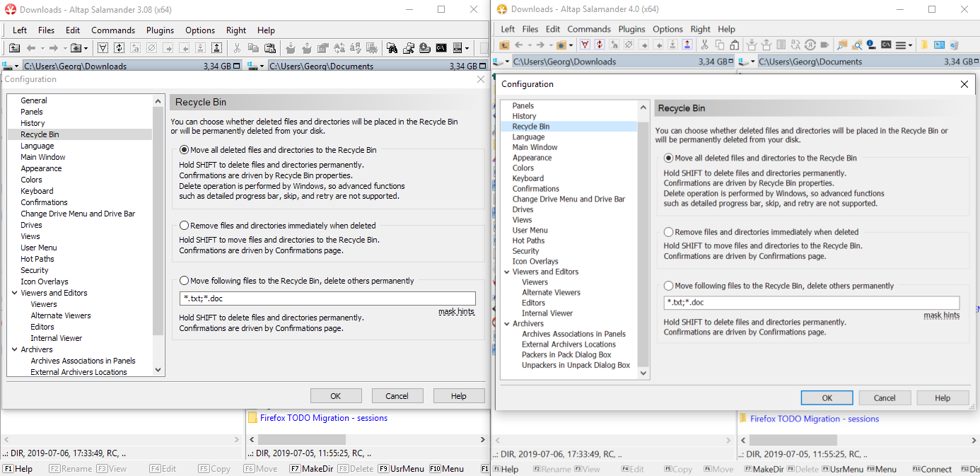Open the mask hints link

[x=456, y=310]
